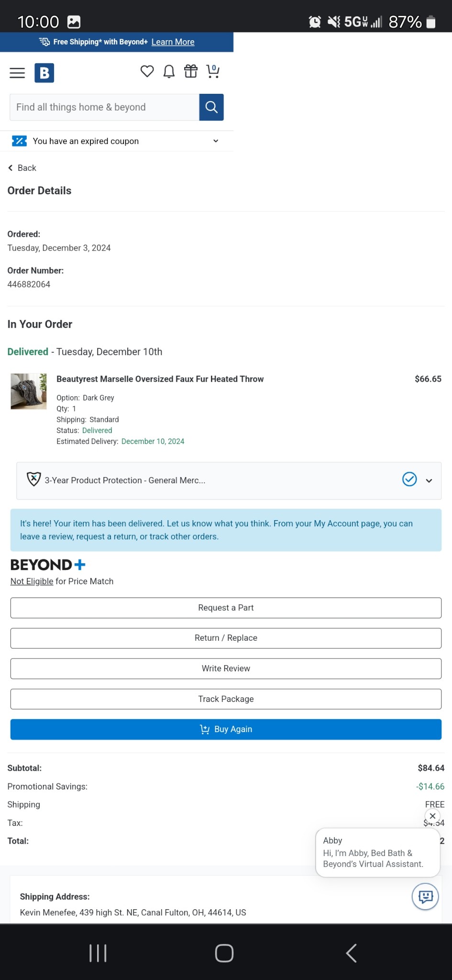Image resolution: width=452 pixels, height=980 pixels.
Task: Choose Track Package
Action: click(x=226, y=699)
